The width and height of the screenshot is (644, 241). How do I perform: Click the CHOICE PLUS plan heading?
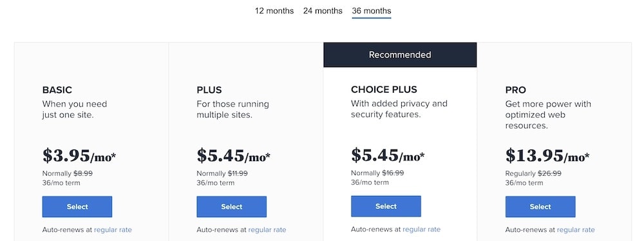tap(384, 90)
